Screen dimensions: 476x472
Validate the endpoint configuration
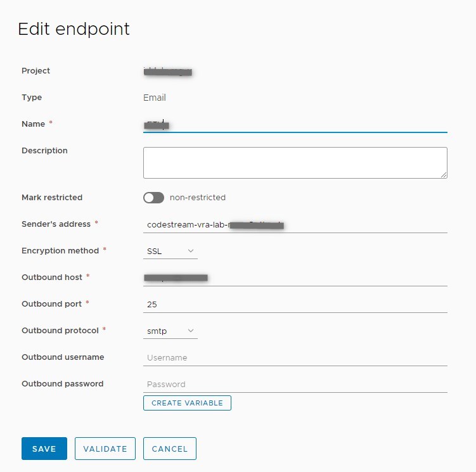(105, 449)
